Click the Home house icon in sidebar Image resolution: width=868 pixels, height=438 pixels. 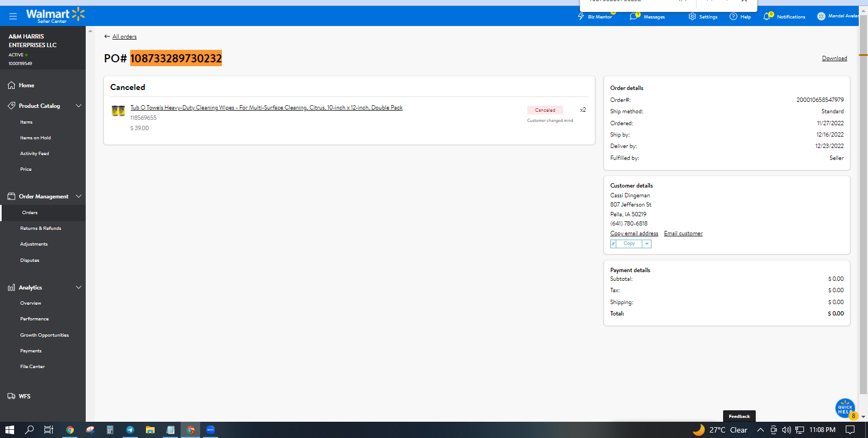pos(11,85)
